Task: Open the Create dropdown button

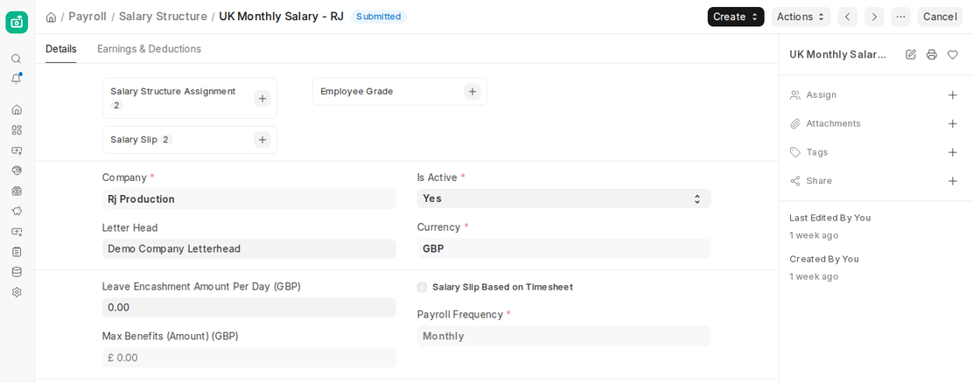Action: click(736, 17)
